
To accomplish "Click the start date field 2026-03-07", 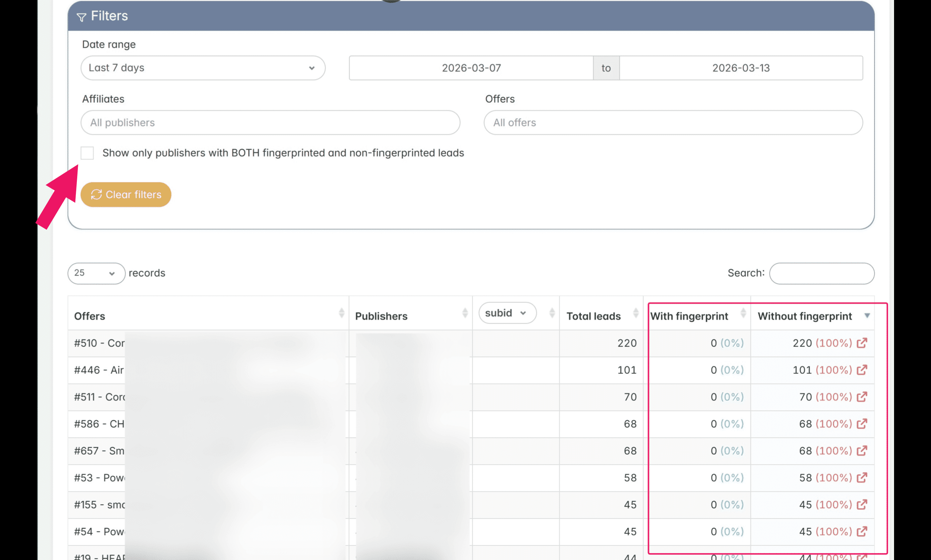I will (471, 68).
